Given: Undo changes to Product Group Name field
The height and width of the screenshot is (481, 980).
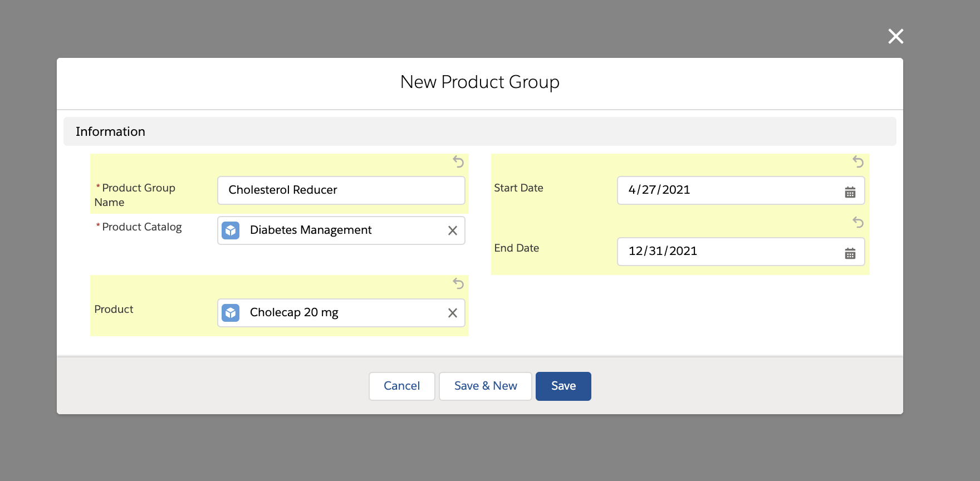Looking at the screenshot, I should coord(458,161).
